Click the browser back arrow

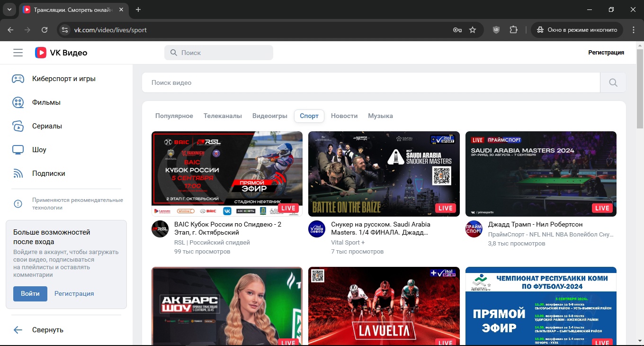pos(11,30)
